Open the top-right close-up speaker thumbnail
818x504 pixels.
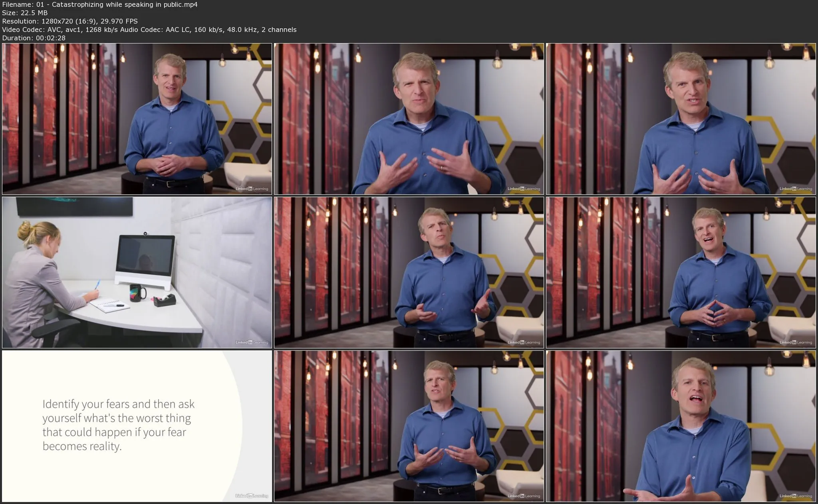[681, 119]
